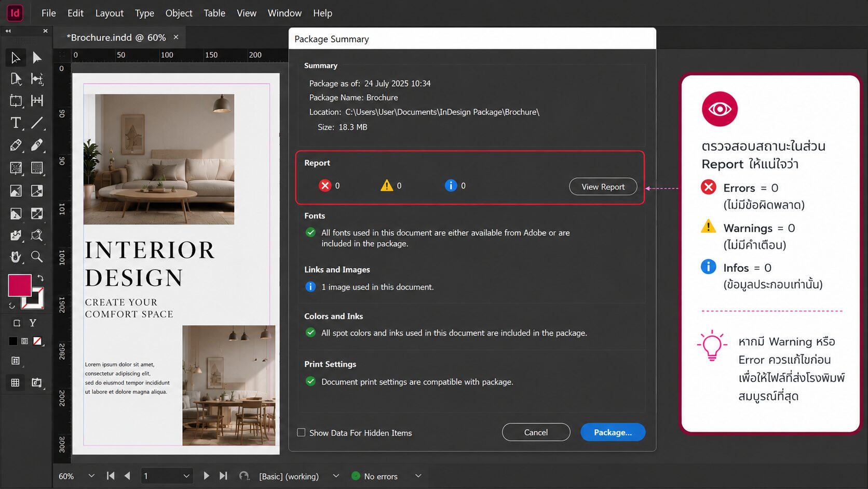Viewport: 868px width, 489px height.
Task: Open the zoom level dropdown at 60%
Action: click(x=91, y=475)
